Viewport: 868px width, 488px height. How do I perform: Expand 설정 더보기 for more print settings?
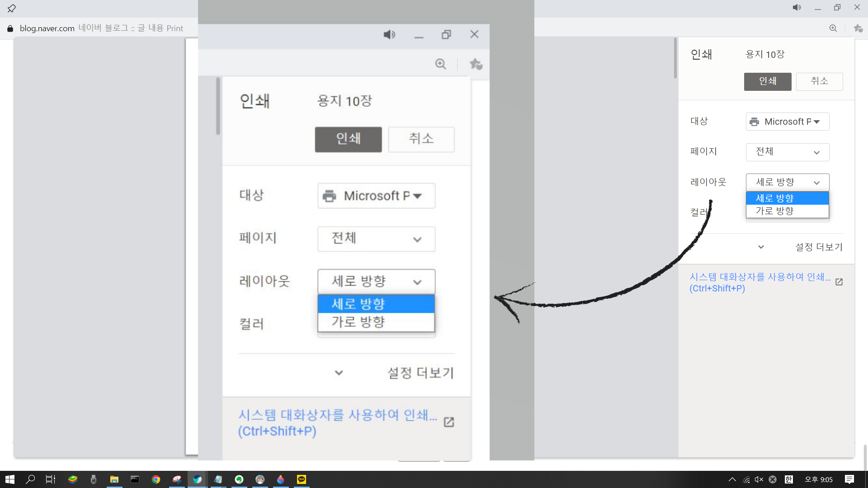[x=420, y=373]
